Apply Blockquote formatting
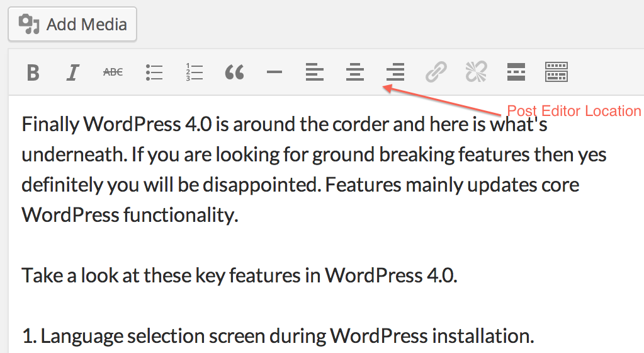This screenshot has height=353, width=644. [x=235, y=72]
